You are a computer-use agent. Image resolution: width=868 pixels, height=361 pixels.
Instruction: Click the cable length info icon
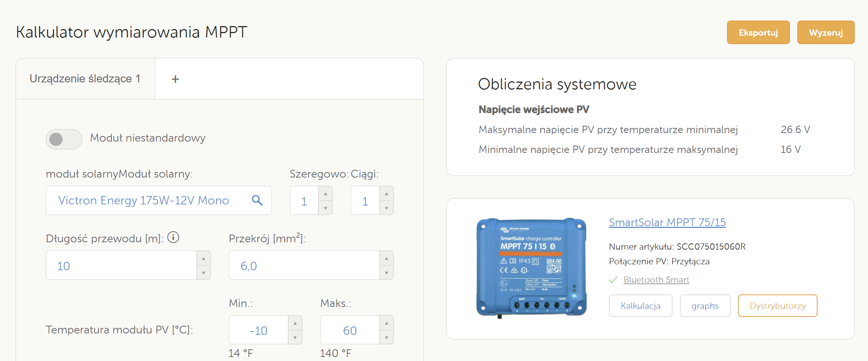click(x=173, y=237)
